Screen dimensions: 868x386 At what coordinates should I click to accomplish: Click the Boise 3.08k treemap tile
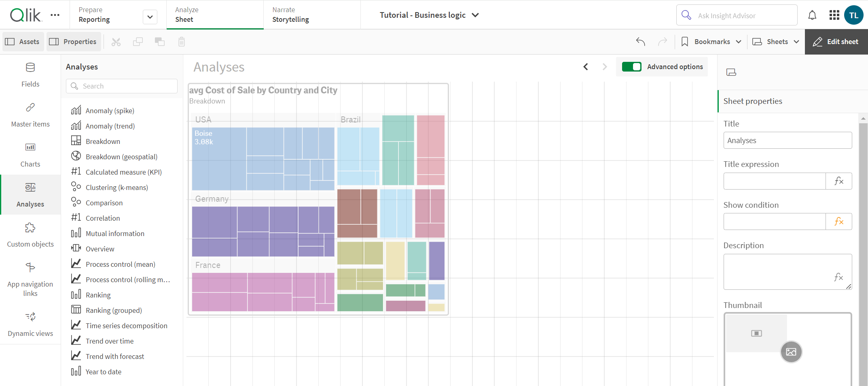point(219,159)
